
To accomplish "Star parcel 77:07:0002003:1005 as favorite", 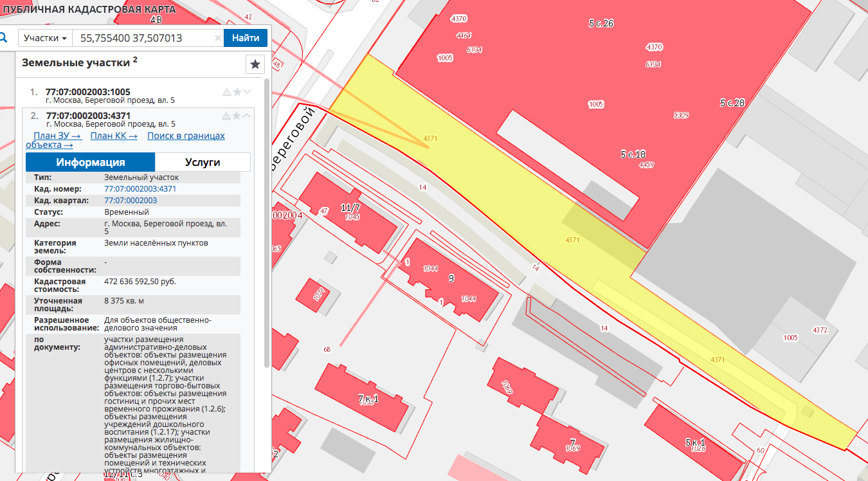I will [x=237, y=92].
